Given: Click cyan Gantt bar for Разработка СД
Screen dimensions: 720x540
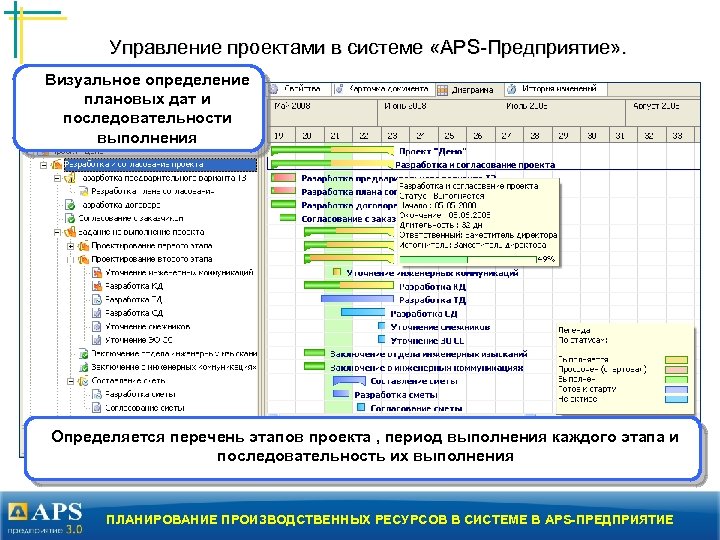Looking at the screenshot, I should (363, 313).
